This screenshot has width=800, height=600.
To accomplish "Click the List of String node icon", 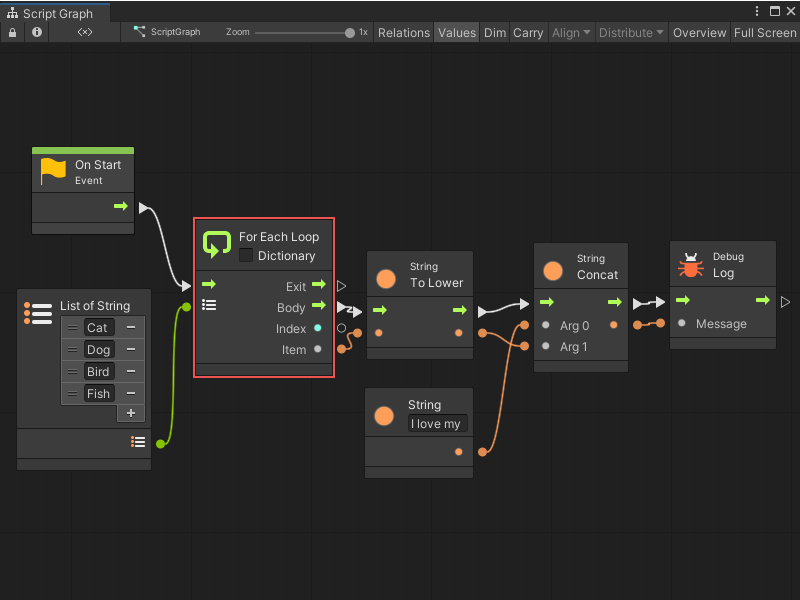I will [37, 313].
